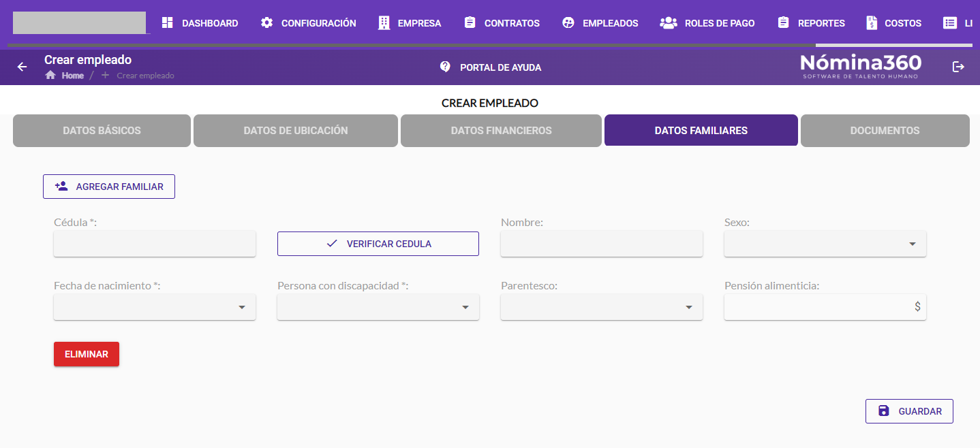This screenshot has width=980, height=448.
Task: Click the Home house icon in breadcrumb
Action: (x=50, y=75)
